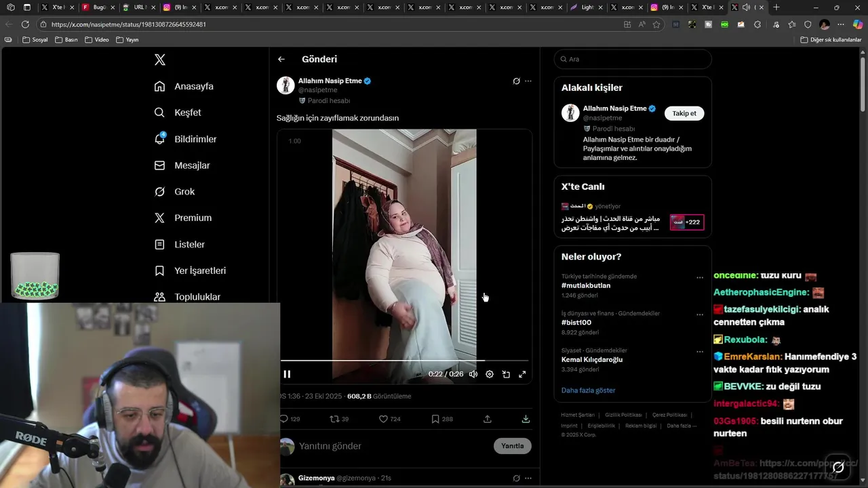
Task: Open Çerez Politikası footer link
Action: coord(669,415)
